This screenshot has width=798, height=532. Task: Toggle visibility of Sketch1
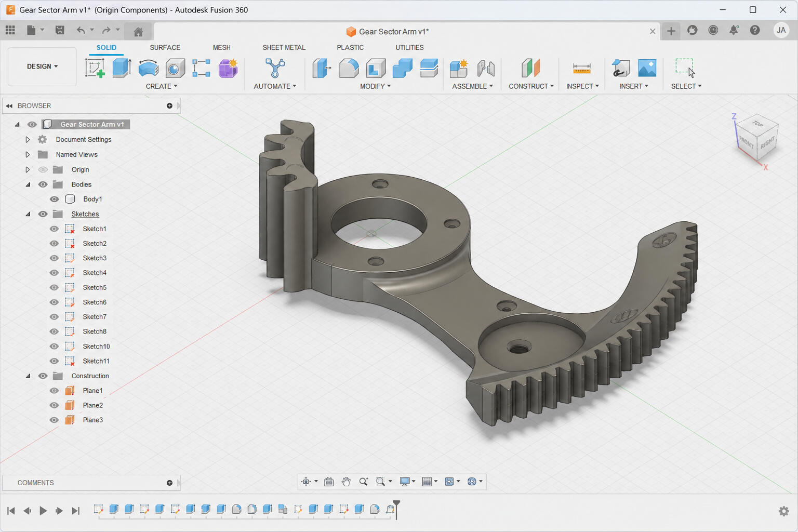point(54,229)
